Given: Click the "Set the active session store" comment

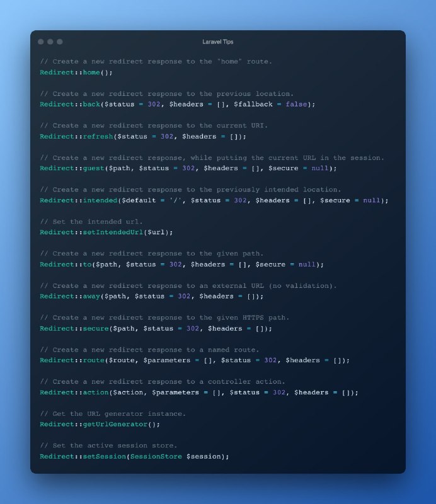Looking at the screenshot, I should pyautogui.click(x=108, y=445).
